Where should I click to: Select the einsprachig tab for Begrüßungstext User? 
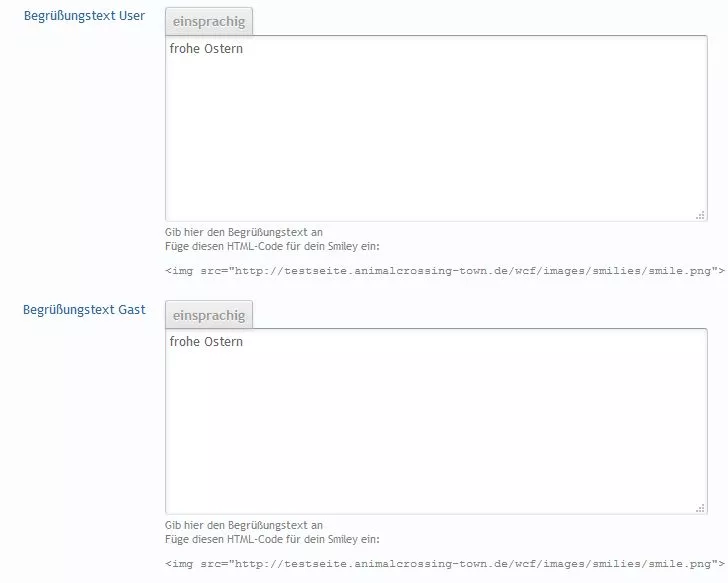pos(209,22)
